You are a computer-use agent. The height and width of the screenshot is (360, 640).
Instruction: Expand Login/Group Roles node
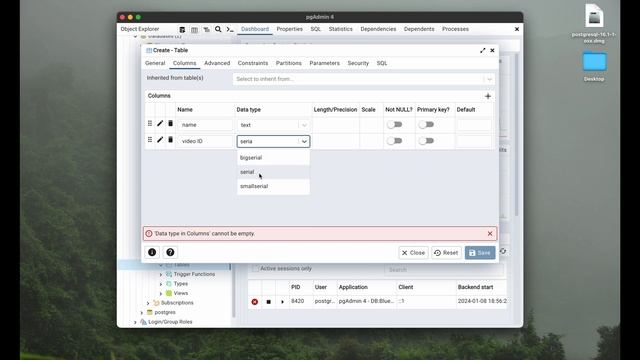[x=136, y=322]
